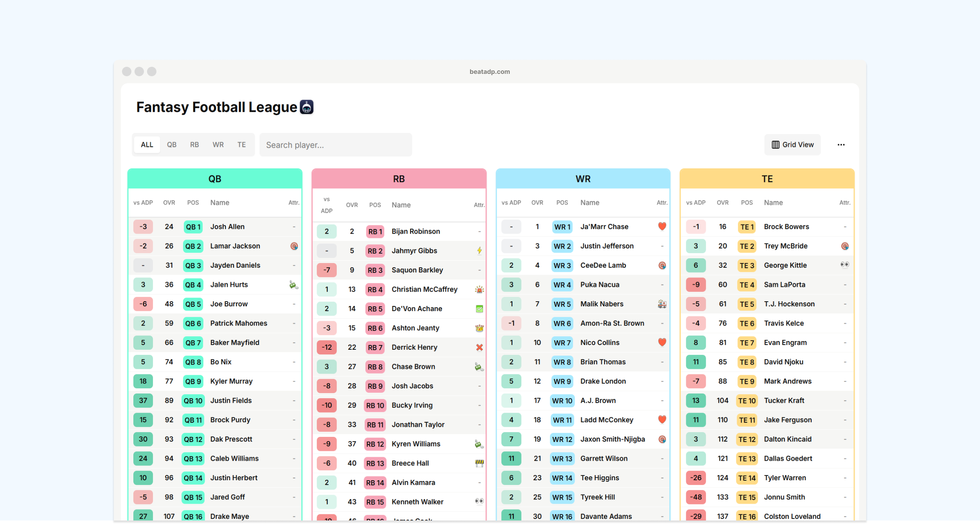
Task: Click the money icon on Jalen Hurts' row
Action: (294, 285)
